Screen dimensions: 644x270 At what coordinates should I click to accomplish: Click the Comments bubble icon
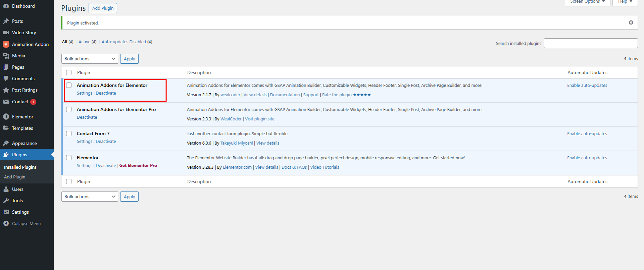pos(6,78)
